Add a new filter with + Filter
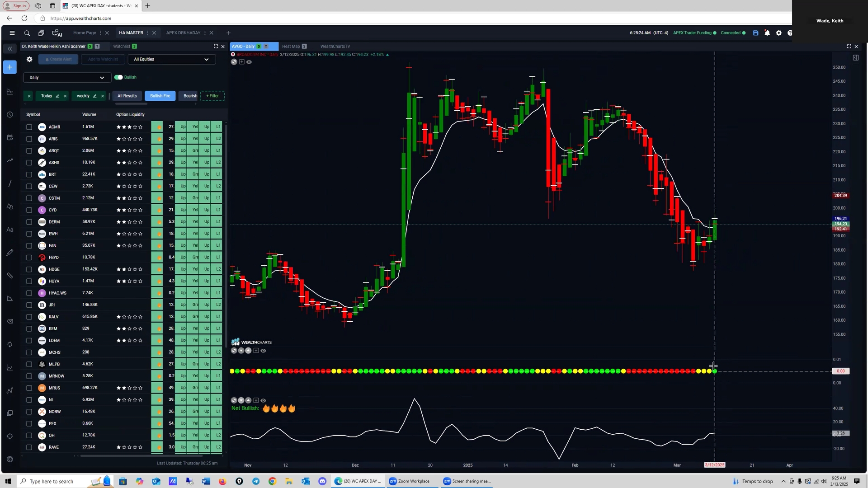This screenshot has width=868, height=488. pyautogui.click(x=212, y=96)
